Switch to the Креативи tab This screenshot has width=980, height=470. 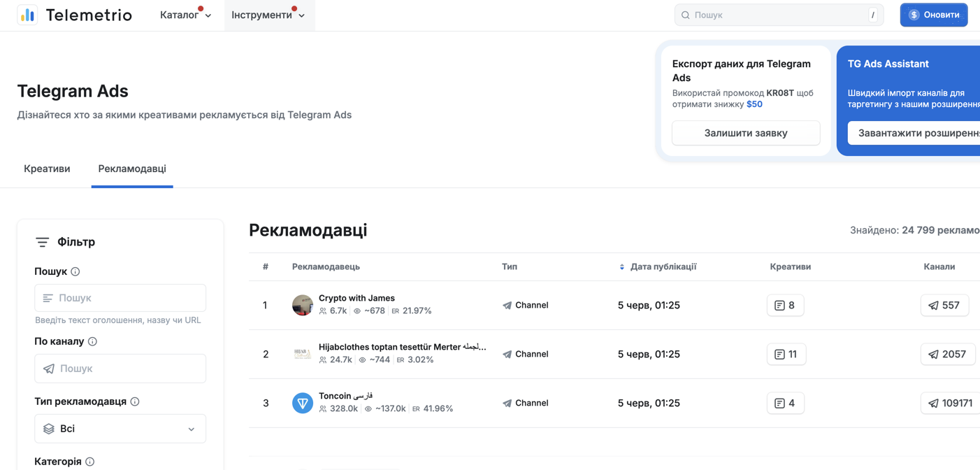pos(46,169)
